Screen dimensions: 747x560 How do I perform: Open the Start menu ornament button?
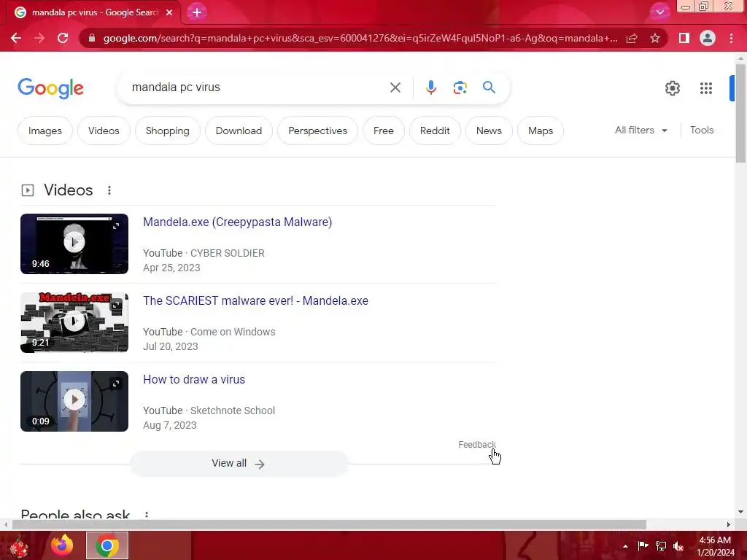pos(19,546)
